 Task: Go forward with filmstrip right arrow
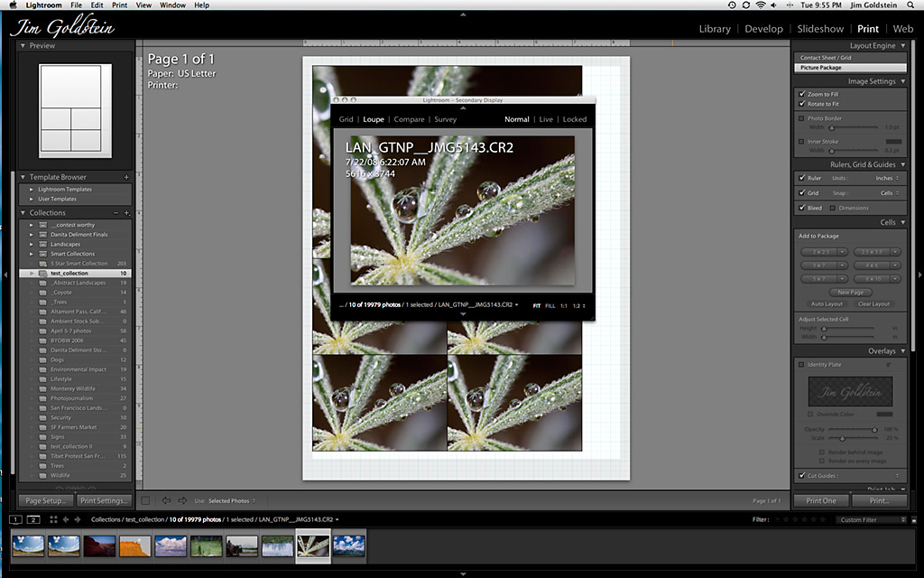[x=78, y=519]
